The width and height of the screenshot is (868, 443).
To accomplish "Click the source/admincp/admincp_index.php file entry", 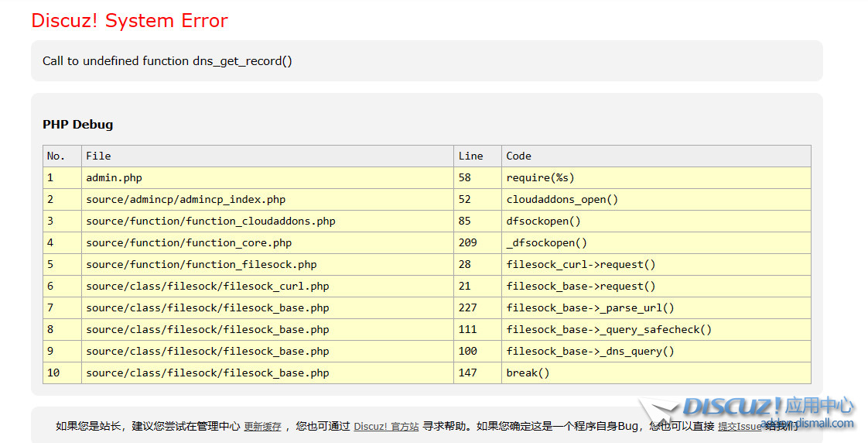I will coord(186,199).
